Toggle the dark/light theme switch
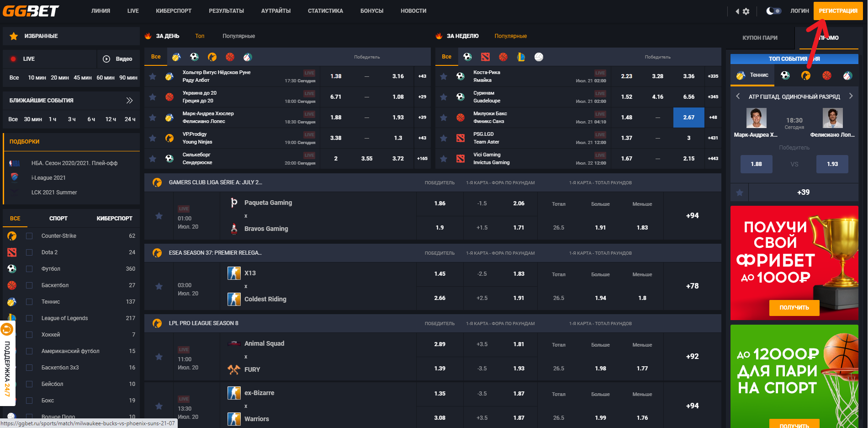 click(x=774, y=11)
